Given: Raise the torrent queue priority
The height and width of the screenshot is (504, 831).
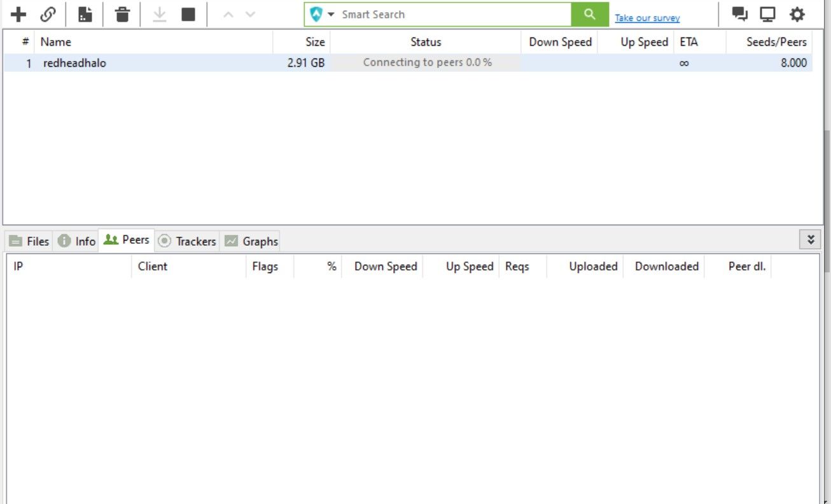Looking at the screenshot, I should click(x=229, y=13).
